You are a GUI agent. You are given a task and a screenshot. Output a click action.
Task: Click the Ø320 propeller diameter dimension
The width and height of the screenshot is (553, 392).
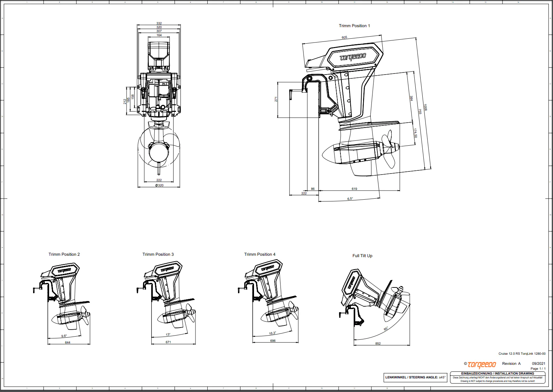[159, 185]
